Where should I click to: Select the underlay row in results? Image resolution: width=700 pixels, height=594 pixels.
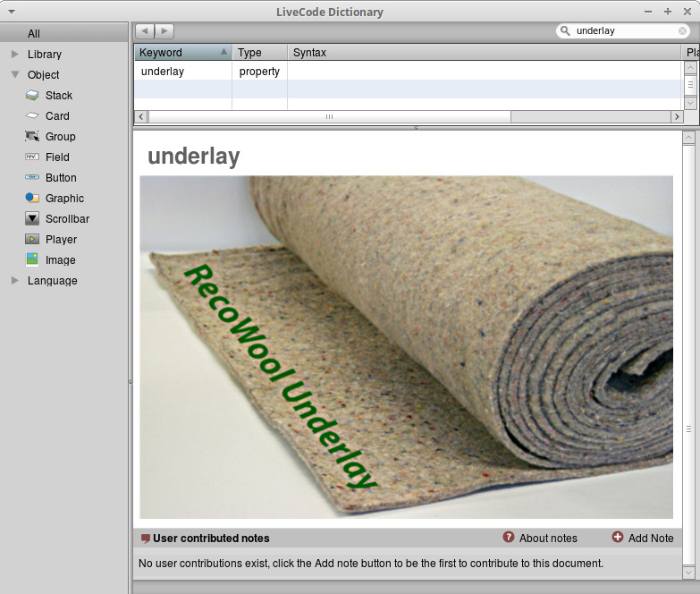(163, 72)
